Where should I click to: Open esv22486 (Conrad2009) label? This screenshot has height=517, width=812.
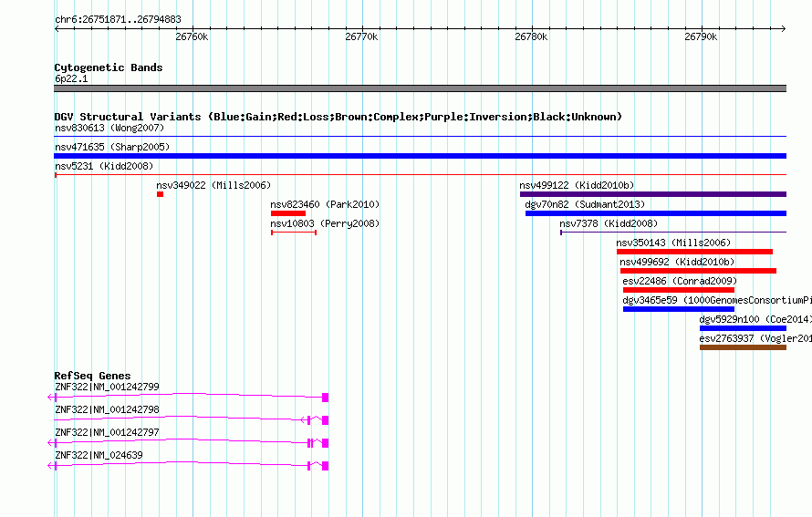coord(680,281)
